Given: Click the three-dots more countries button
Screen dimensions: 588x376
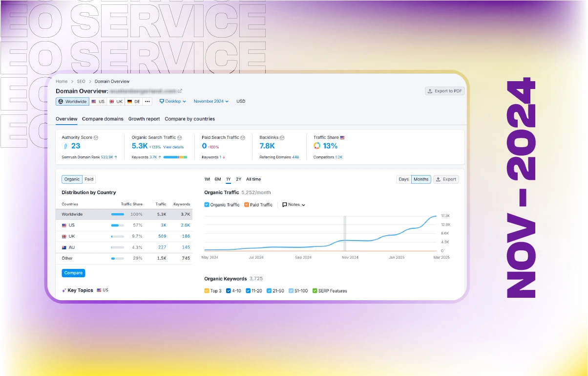Looking at the screenshot, I should tap(147, 102).
